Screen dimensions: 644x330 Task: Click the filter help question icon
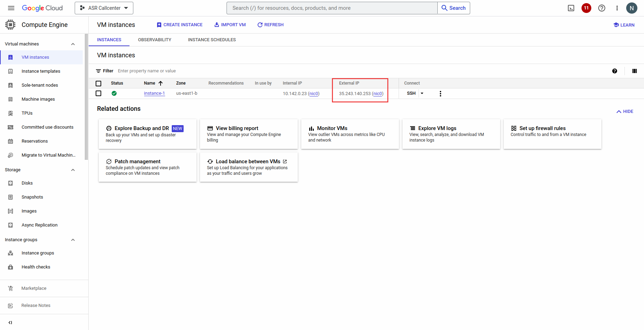click(615, 71)
